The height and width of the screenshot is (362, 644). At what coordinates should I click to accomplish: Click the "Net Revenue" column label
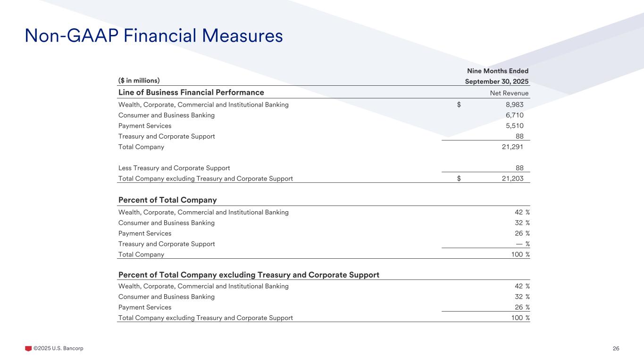click(x=510, y=93)
